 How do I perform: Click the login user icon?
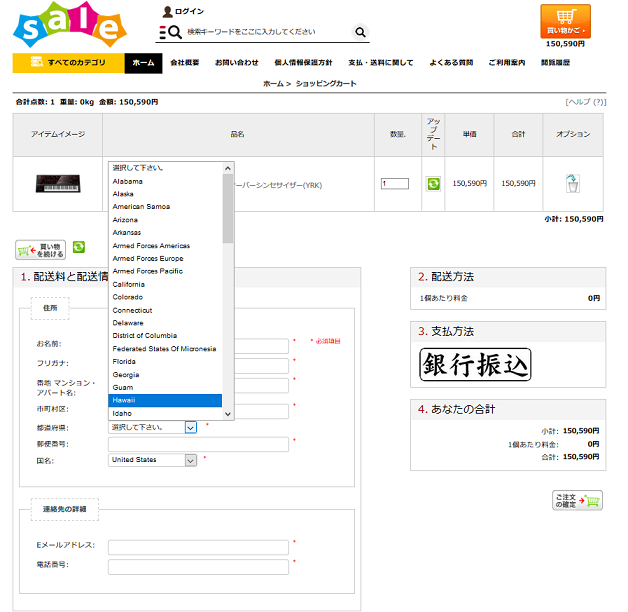(x=167, y=12)
